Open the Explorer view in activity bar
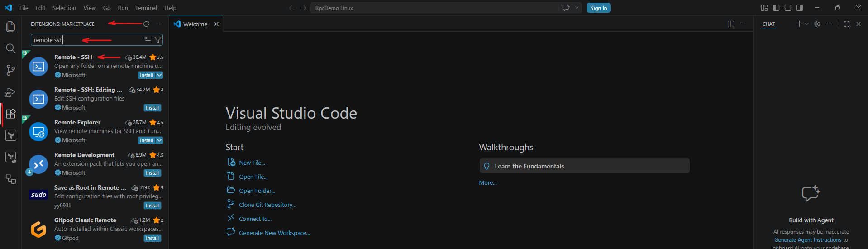The width and height of the screenshot is (868, 249). [x=10, y=27]
